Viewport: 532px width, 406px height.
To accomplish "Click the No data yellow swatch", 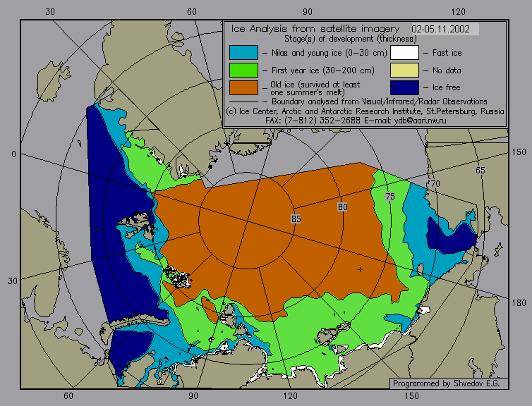I will click(x=404, y=70).
